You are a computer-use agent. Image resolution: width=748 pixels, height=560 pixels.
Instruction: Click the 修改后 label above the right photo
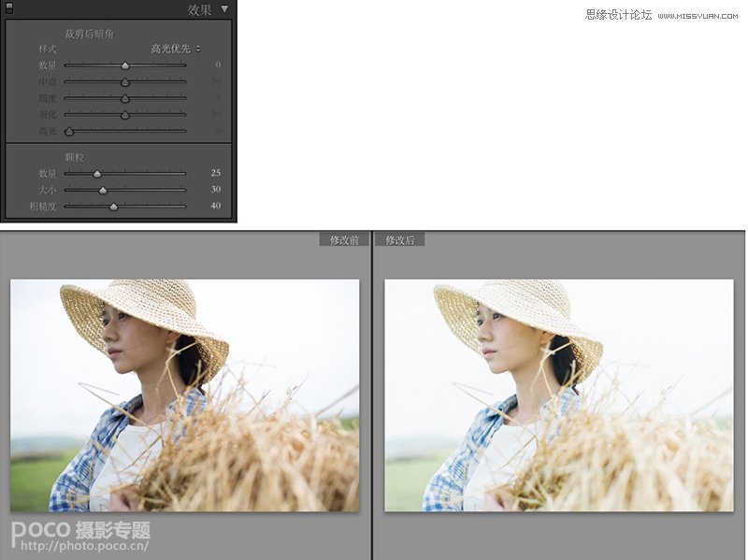[400, 240]
